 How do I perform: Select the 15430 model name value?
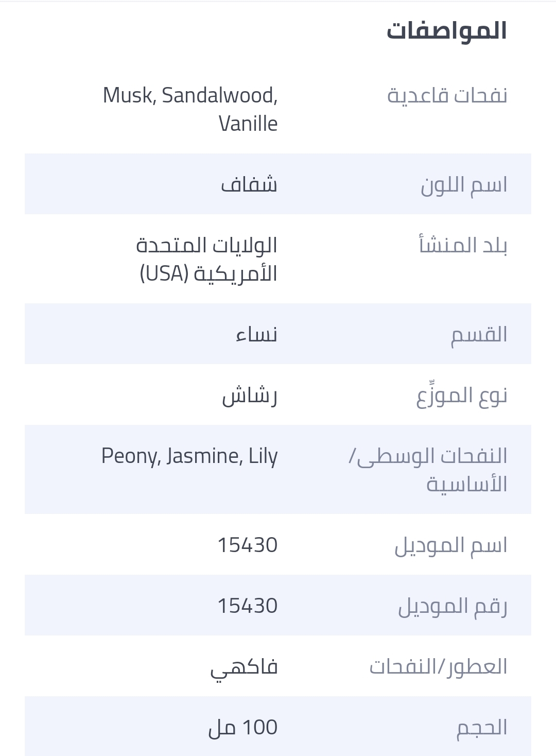248,545
